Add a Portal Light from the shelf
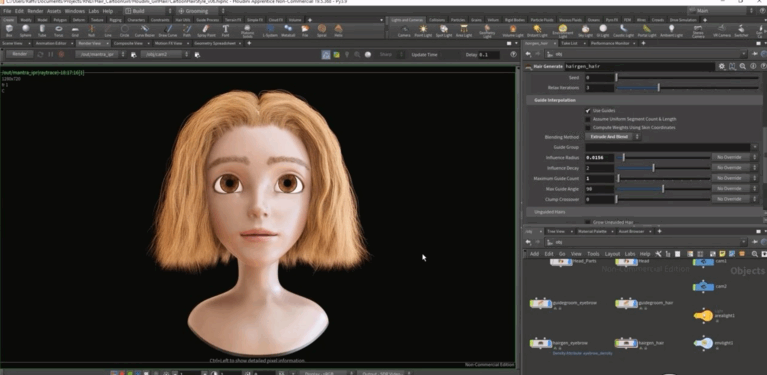Screen dimensions: 767x375 click(x=647, y=30)
